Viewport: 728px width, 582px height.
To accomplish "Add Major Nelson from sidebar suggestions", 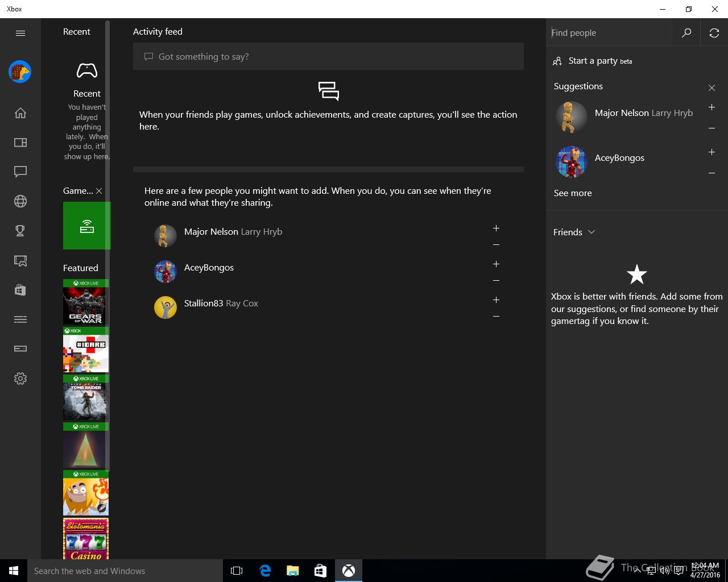I will [712, 107].
